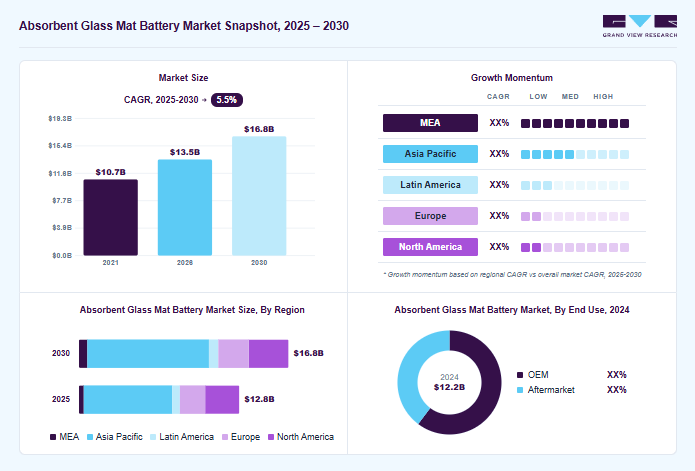The height and width of the screenshot is (471, 695).
Task: Click the 2021 market size bar
Action: point(110,218)
